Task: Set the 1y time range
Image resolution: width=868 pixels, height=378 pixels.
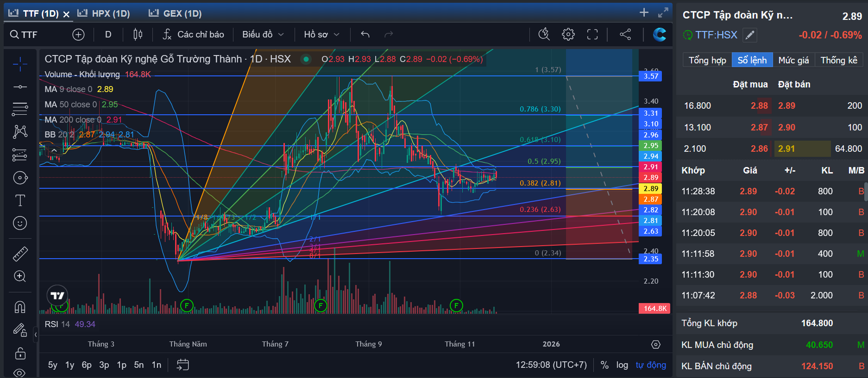Action: pyautogui.click(x=70, y=365)
